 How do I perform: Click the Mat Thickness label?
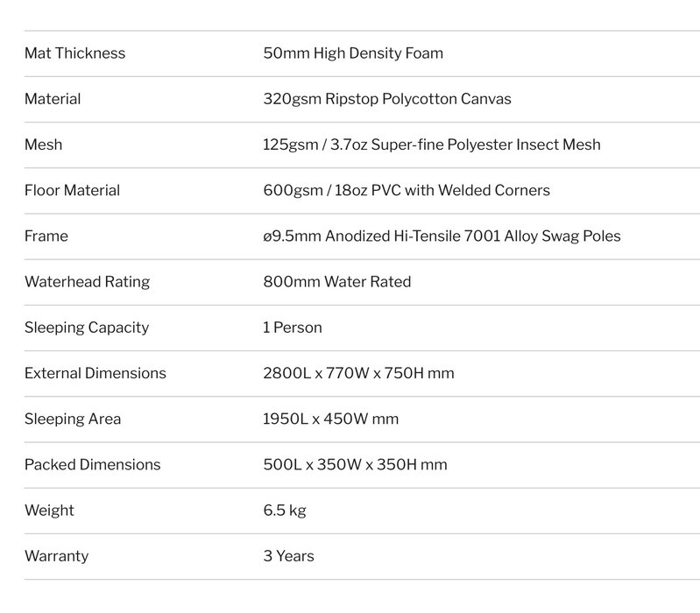coord(75,53)
